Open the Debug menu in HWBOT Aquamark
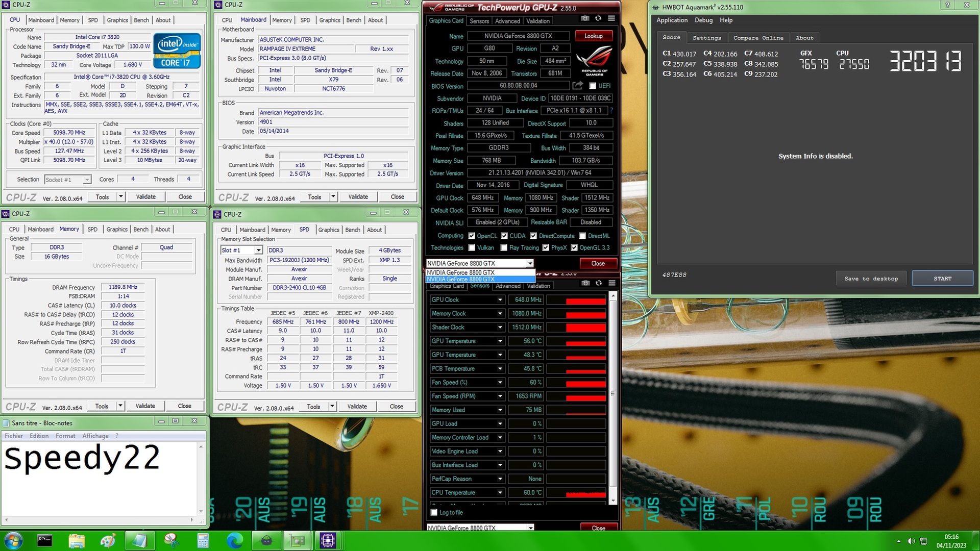The width and height of the screenshot is (980, 551). pos(703,20)
